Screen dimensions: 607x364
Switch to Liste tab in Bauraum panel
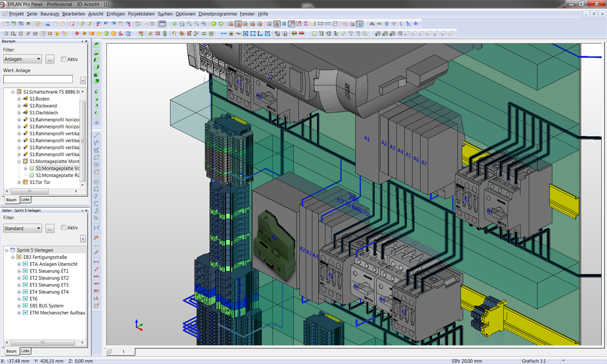click(x=25, y=200)
